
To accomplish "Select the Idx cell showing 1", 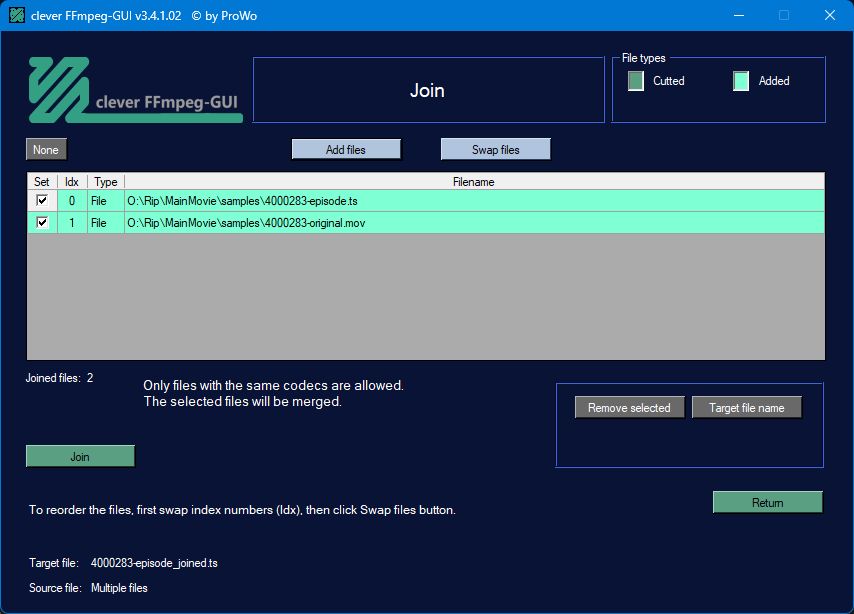I will pos(72,222).
